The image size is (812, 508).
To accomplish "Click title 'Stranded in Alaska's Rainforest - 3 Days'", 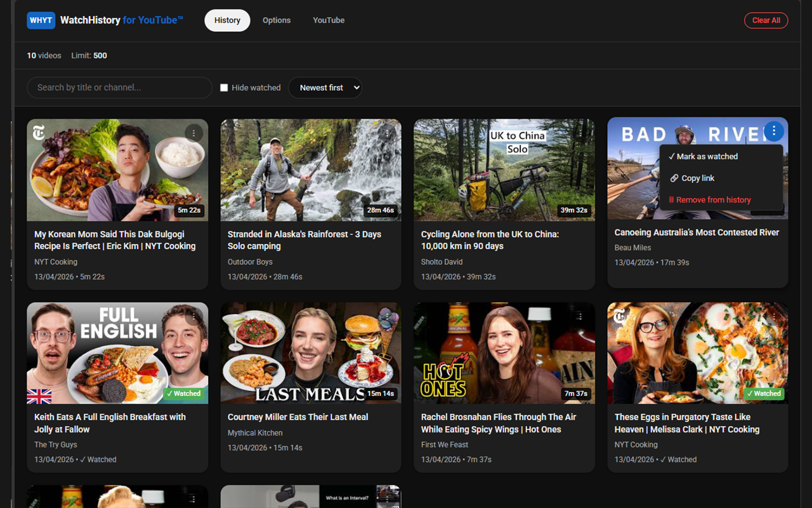I will coord(304,240).
